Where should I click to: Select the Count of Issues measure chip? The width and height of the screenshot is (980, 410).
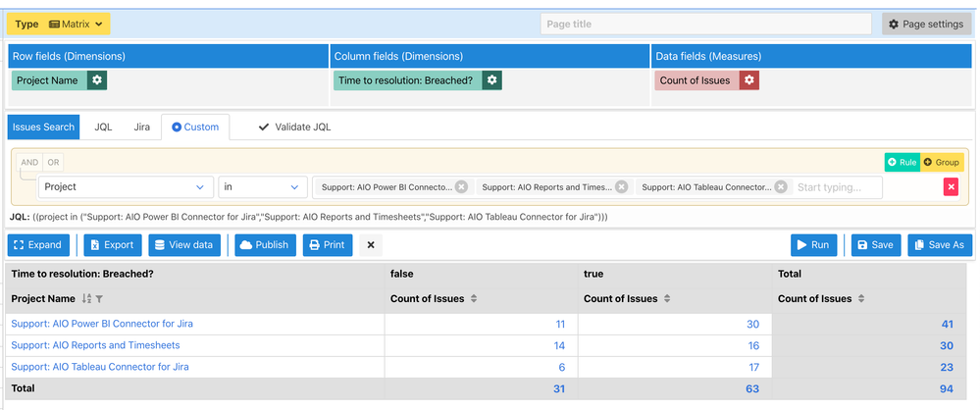click(x=696, y=80)
